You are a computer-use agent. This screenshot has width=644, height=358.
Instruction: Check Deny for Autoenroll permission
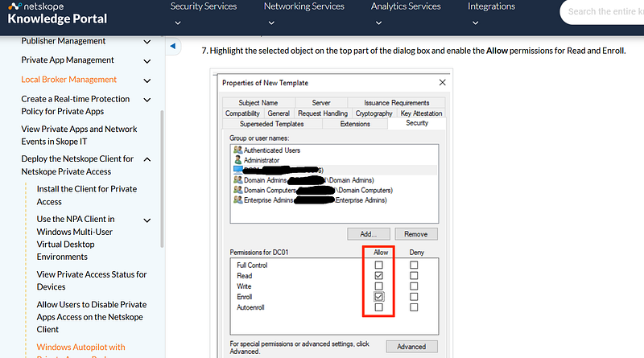tap(414, 307)
